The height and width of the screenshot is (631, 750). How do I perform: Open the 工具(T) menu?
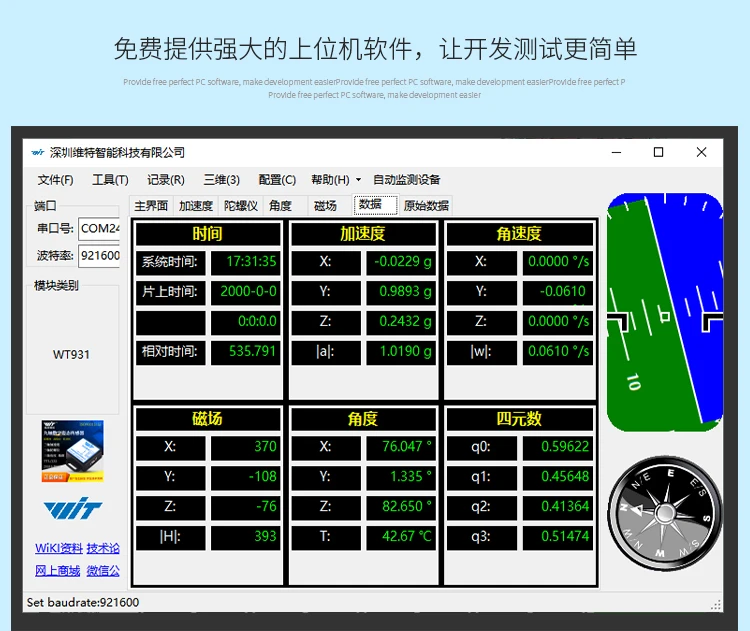(110, 180)
